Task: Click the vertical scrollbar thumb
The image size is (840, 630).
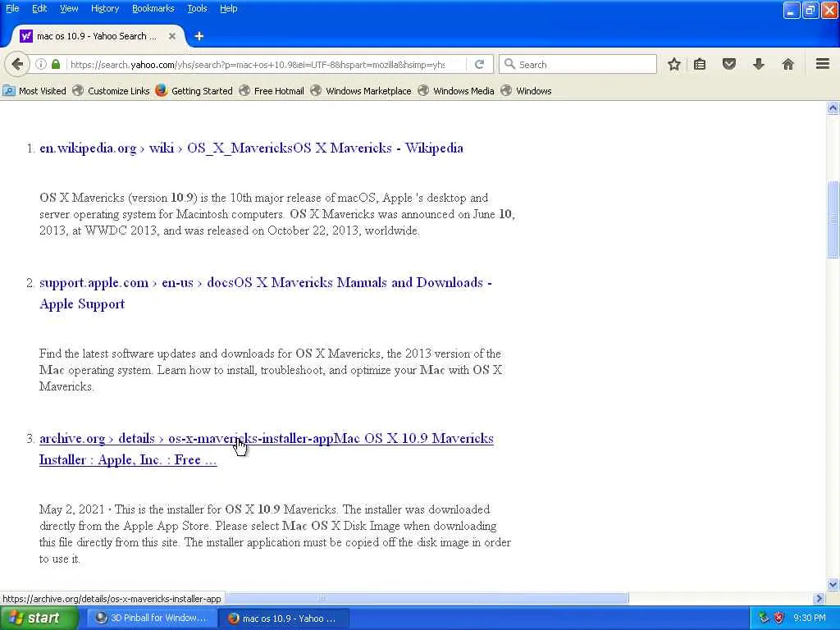Action: pos(833,220)
